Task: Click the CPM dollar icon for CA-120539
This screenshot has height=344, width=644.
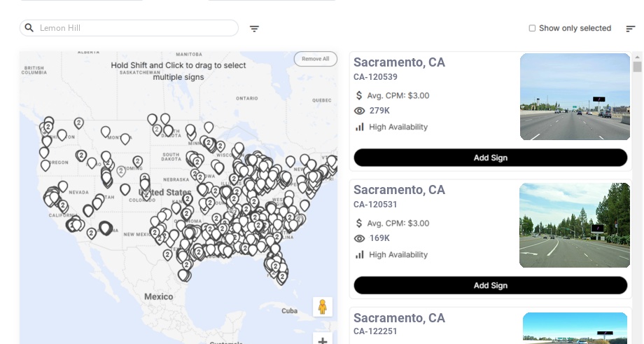Action: [x=359, y=95]
